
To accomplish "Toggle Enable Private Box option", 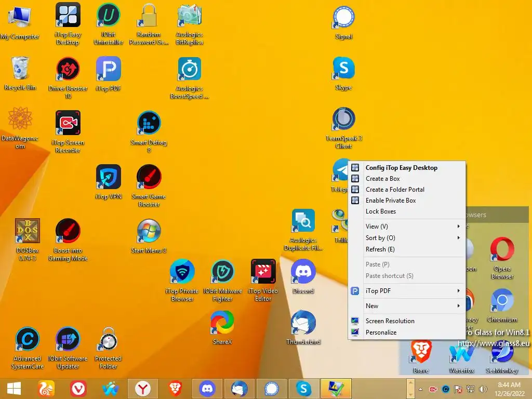I will 407,200.
